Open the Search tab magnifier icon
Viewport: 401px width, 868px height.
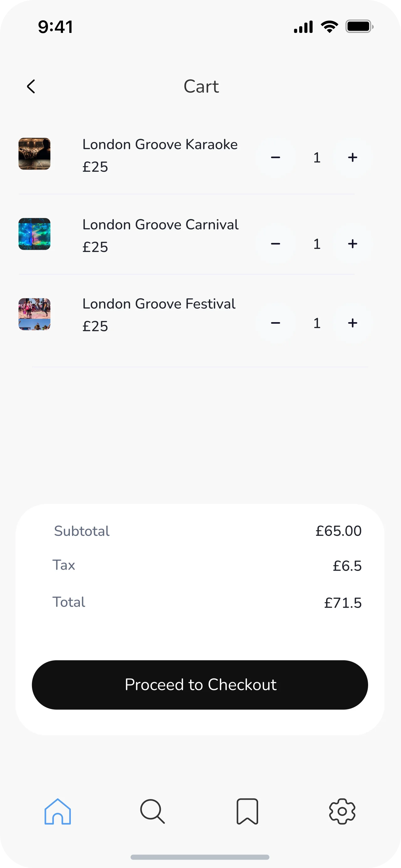[152, 811]
